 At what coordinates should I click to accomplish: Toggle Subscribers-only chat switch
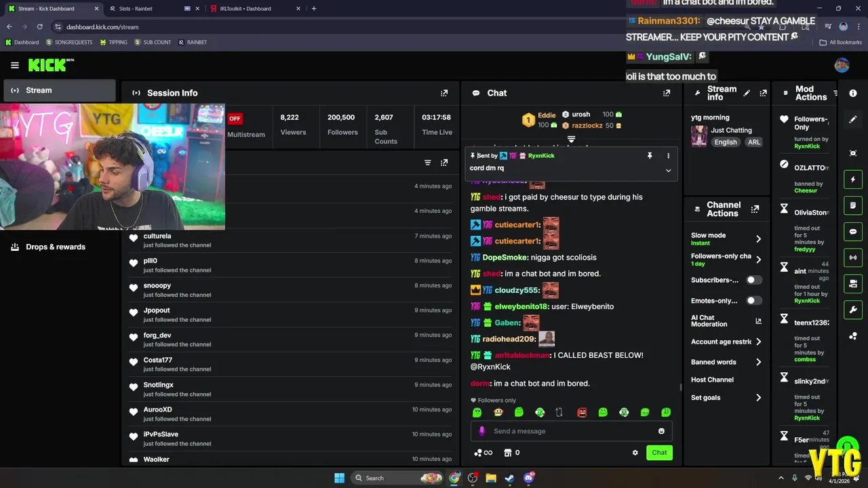754,280
